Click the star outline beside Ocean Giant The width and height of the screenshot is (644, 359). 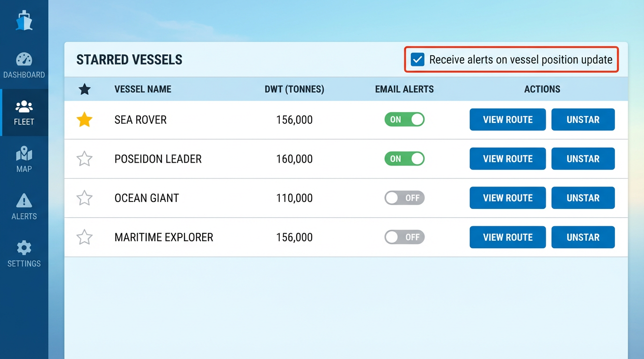tap(84, 198)
